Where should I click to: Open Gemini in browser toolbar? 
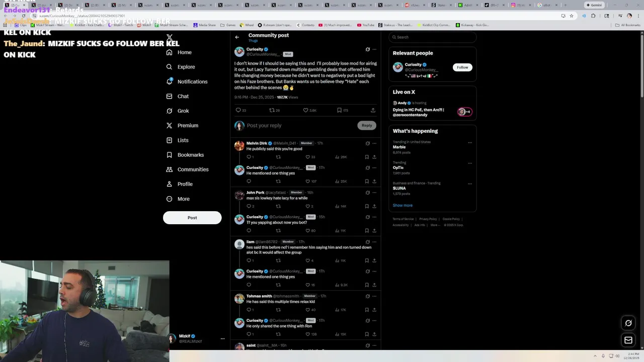(x=594, y=5)
